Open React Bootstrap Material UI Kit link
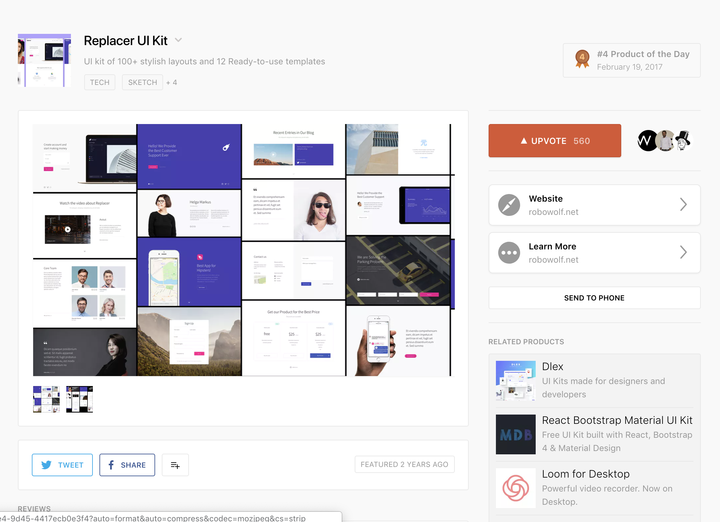This screenshot has height=522, width=720. click(x=617, y=420)
